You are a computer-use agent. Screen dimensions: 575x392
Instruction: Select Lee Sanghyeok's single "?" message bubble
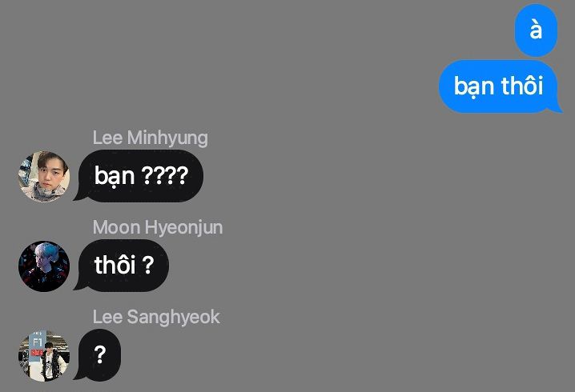click(x=98, y=355)
